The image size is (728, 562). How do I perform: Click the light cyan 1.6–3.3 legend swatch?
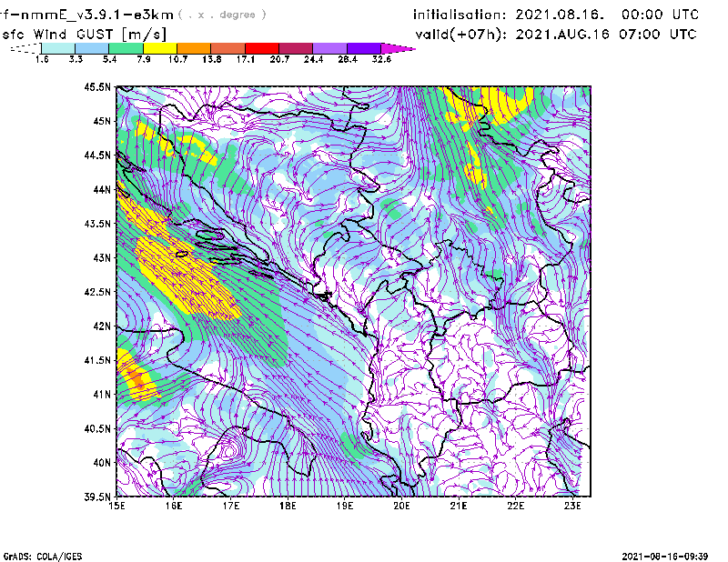(58, 48)
